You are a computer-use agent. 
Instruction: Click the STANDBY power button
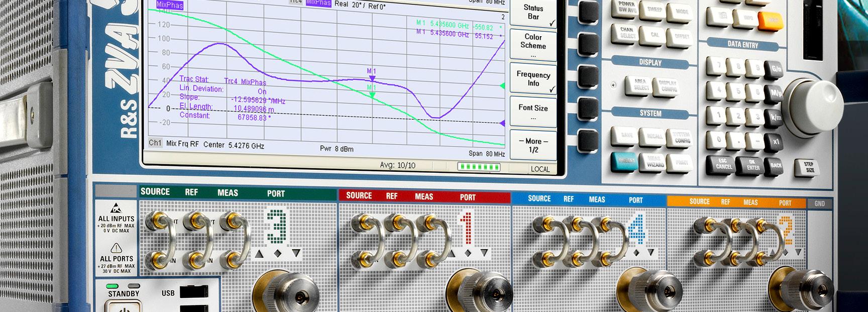124,306
